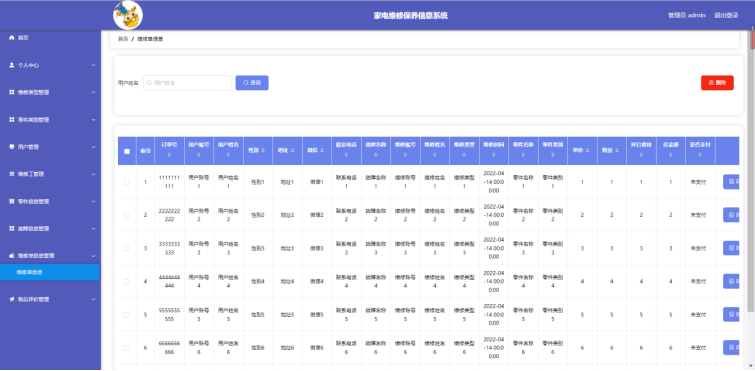Image resolution: width=755 pixels, height=371 pixels.
Task: Click the sort arrows on 用户账号 column
Action: [198, 155]
